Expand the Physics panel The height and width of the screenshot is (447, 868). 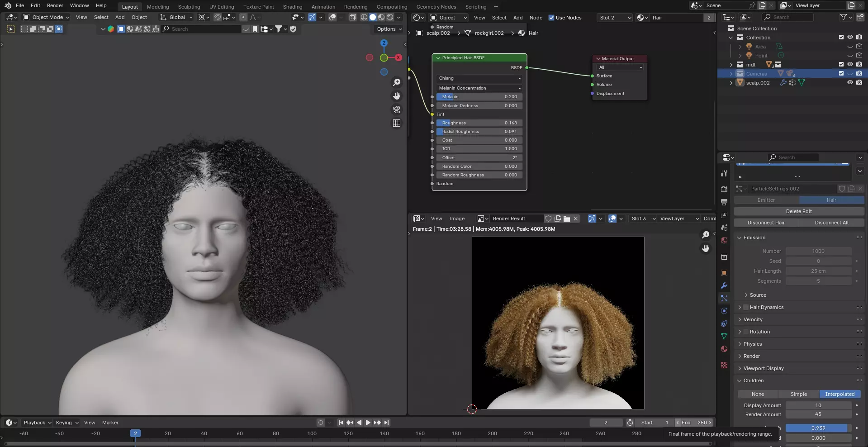[753, 344]
